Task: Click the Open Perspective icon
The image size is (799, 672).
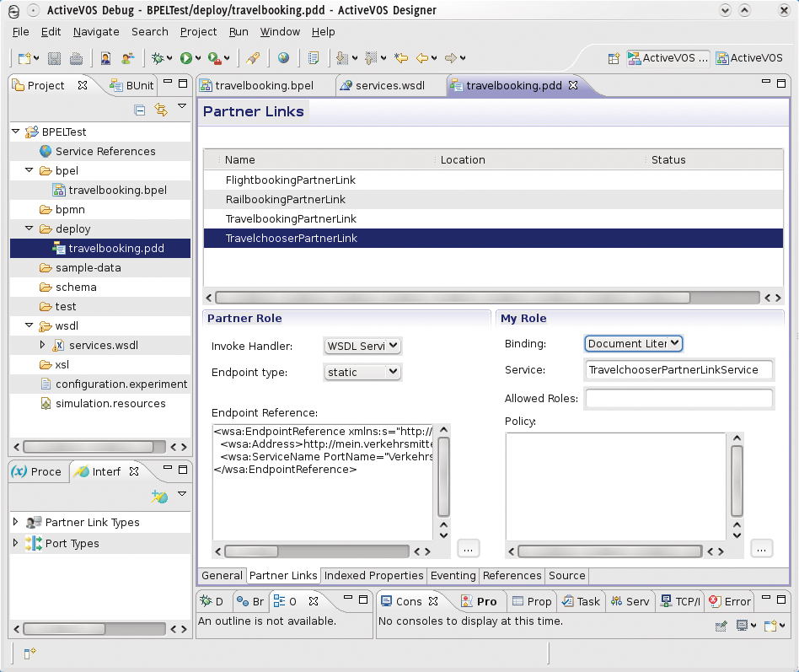Action: coord(614,58)
